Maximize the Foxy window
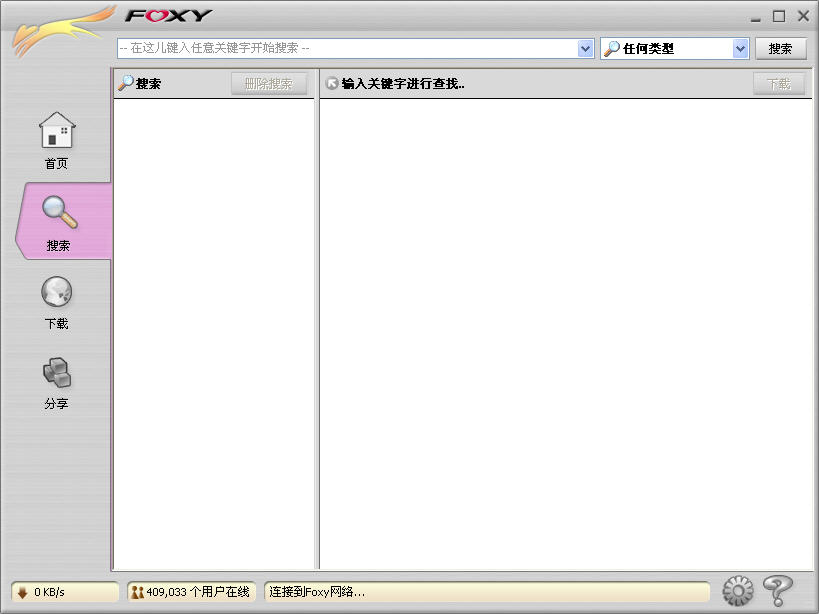Image resolution: width=819 pixels, height=614 pixels. (779, 16)
